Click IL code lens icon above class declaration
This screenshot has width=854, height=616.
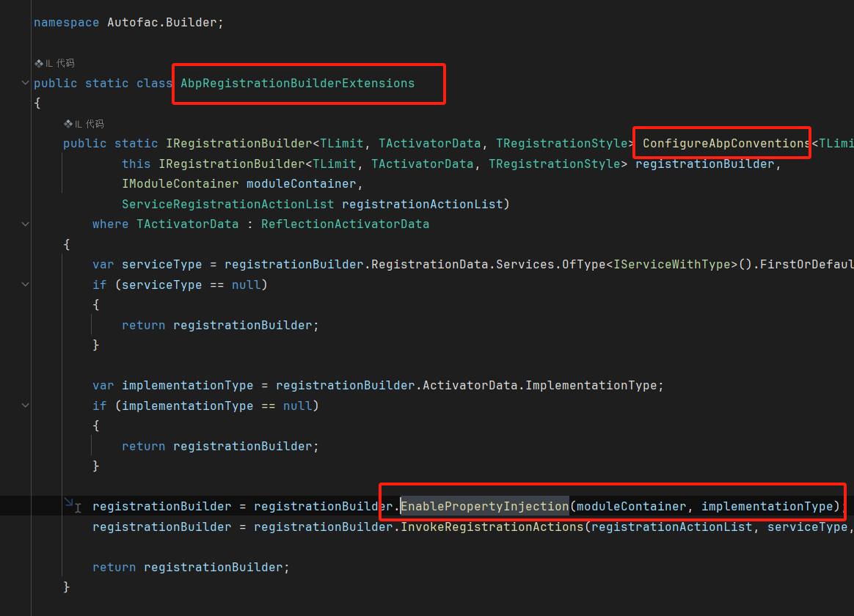(x=39, y=64)
